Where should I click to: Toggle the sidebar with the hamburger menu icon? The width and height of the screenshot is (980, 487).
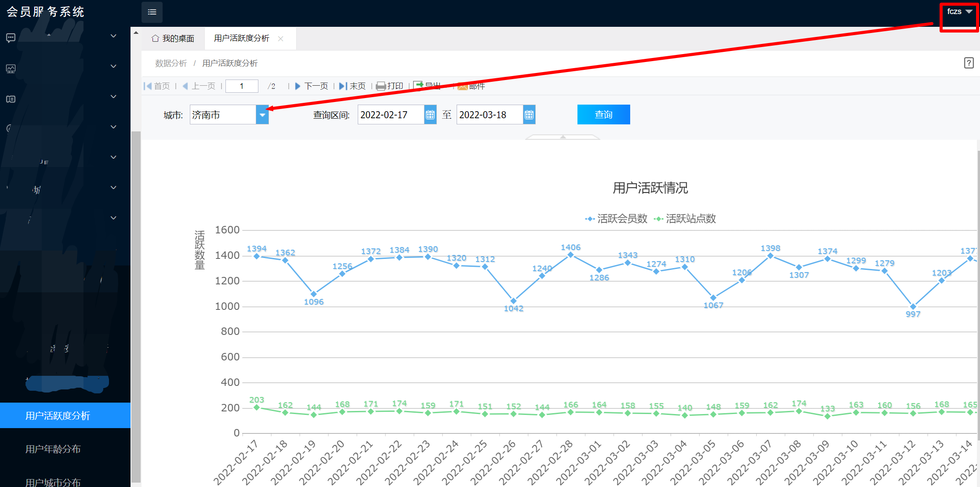click(152, 12)
